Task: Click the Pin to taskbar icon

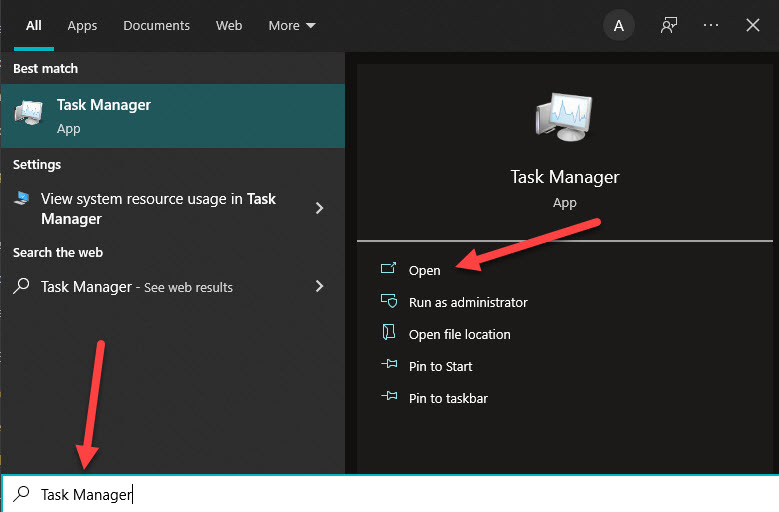Action: [389, 398]
